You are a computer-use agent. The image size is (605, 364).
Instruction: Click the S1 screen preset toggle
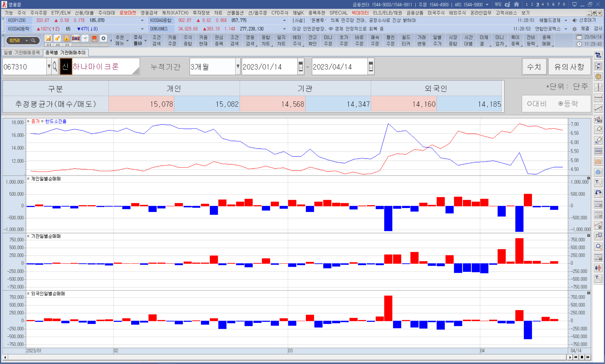49,45
